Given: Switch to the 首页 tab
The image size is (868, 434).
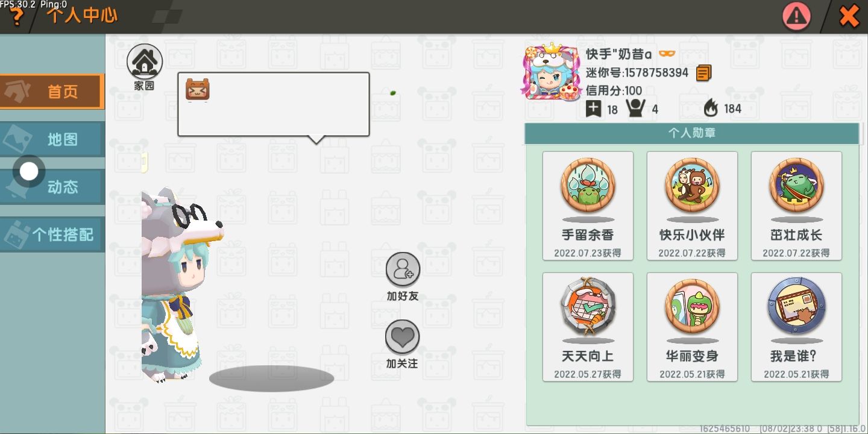Looking at the screenshot, I should click(x=52, y=92).
